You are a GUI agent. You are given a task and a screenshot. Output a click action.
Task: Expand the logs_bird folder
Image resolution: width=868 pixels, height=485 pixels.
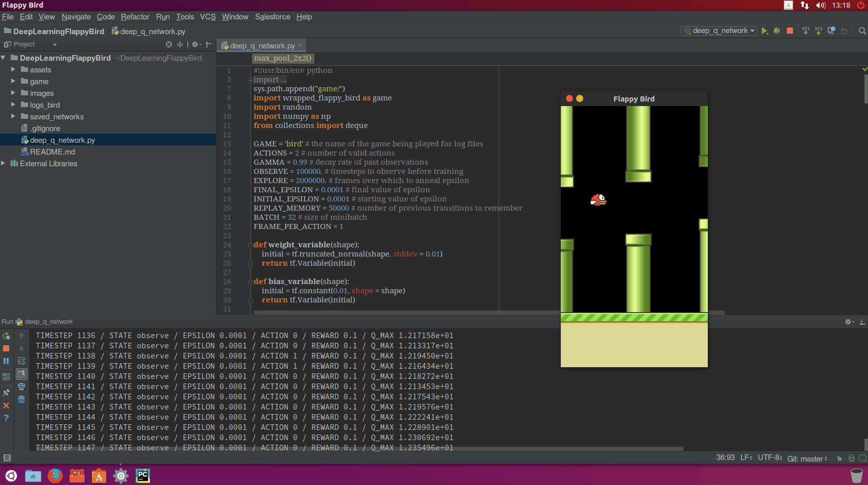13,104
